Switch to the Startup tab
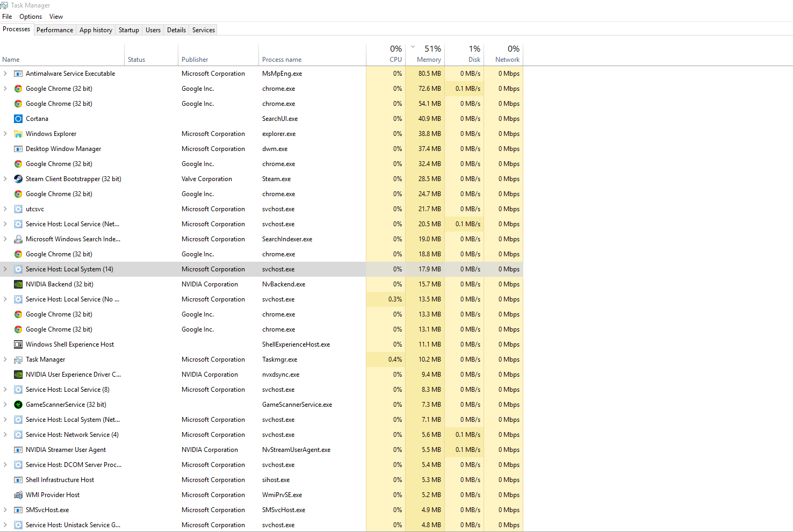793x532 pixels. point(129,30)
